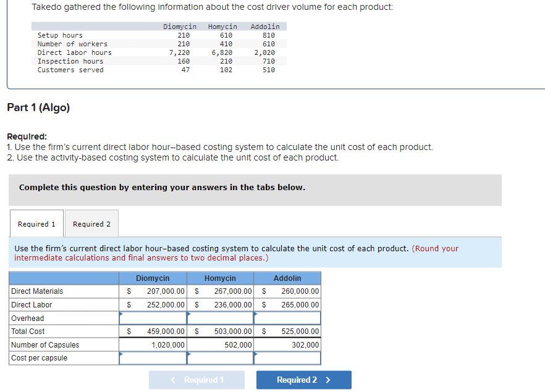
Task: Enter Overhead for Homycin
Action: (x=220, y=318)
